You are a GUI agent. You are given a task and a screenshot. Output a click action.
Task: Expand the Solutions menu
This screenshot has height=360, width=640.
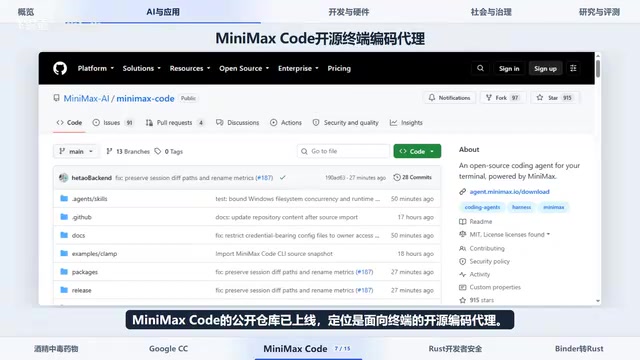142,68
